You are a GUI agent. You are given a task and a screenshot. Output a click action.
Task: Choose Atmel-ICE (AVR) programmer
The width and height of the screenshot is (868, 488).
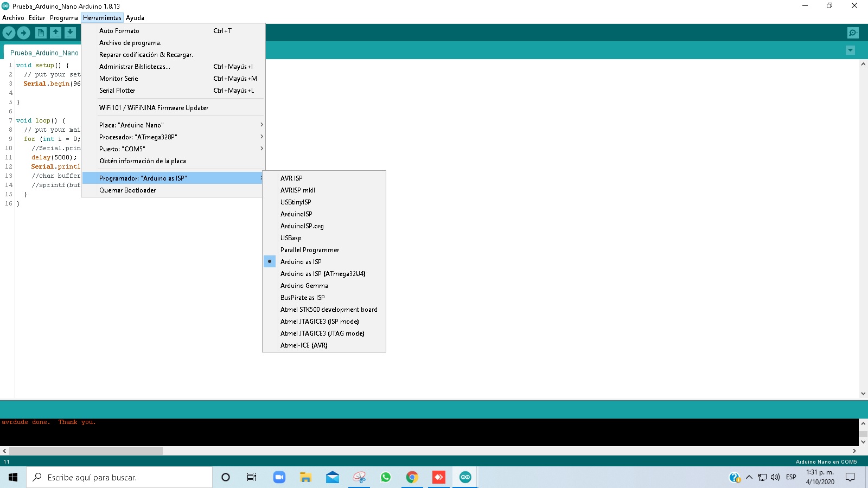(324, 345)
